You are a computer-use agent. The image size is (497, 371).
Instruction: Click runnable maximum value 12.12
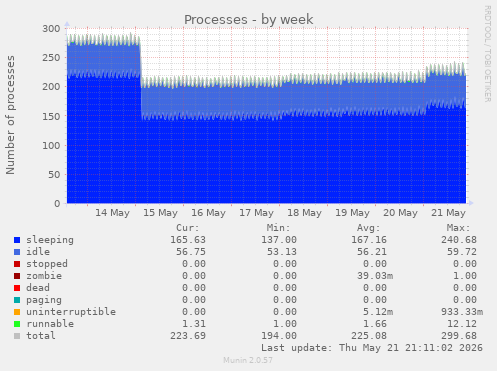462,324
